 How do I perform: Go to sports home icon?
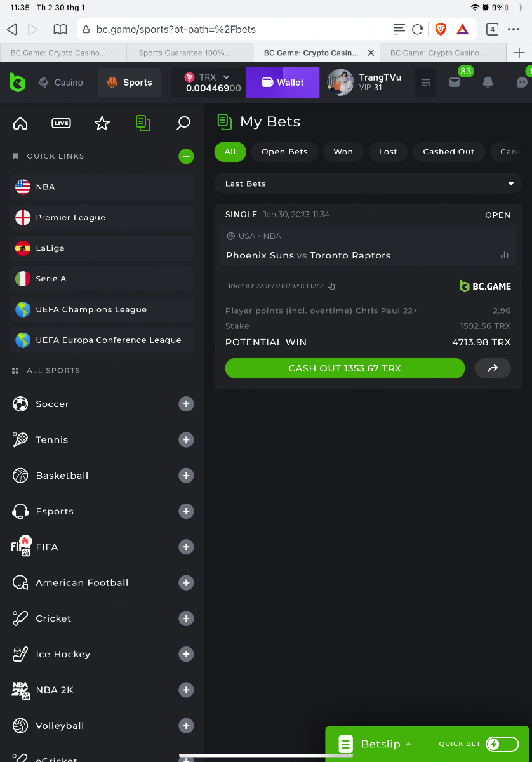(20, 123)
